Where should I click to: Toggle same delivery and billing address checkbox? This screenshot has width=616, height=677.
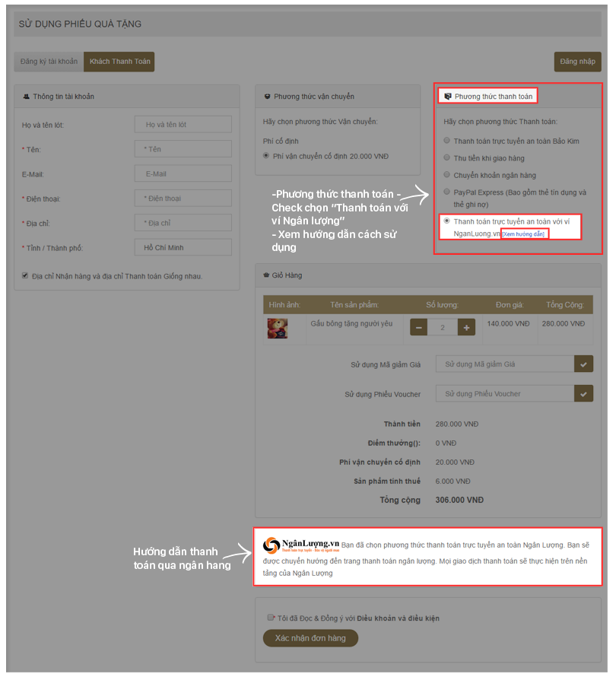[x=25, y=276]
